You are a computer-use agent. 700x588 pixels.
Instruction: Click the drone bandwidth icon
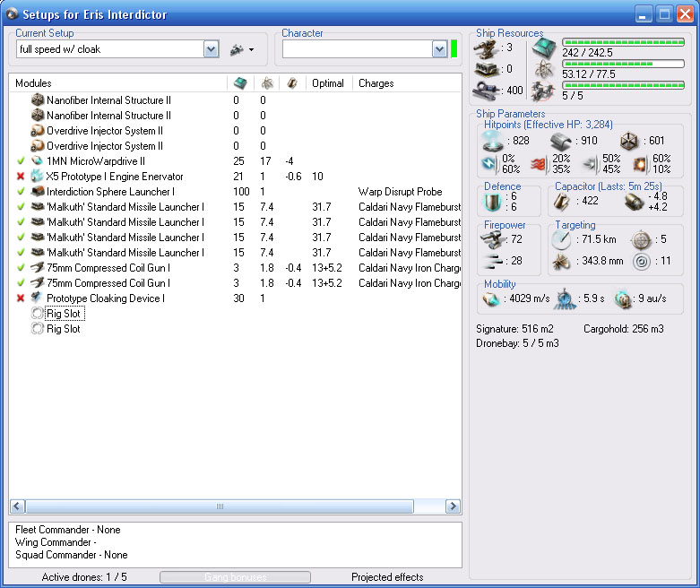(543, 91)
